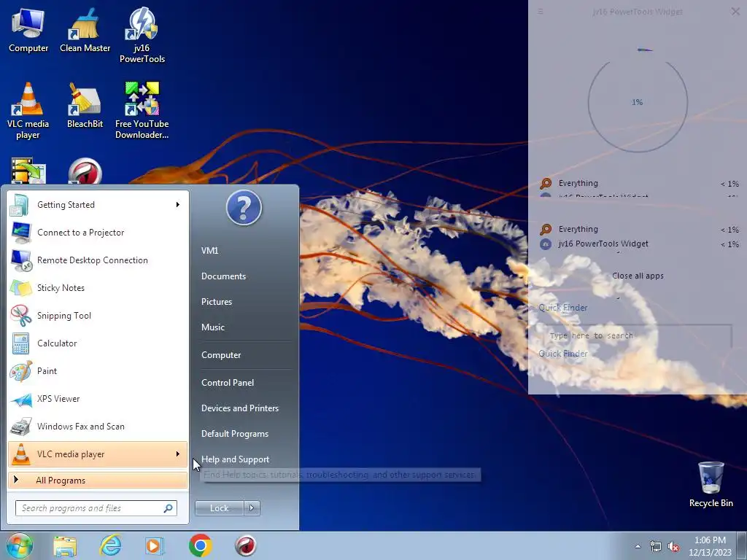
Task: Open jv16 PowerTools desktop shortcut
Action: pos(142,36)
